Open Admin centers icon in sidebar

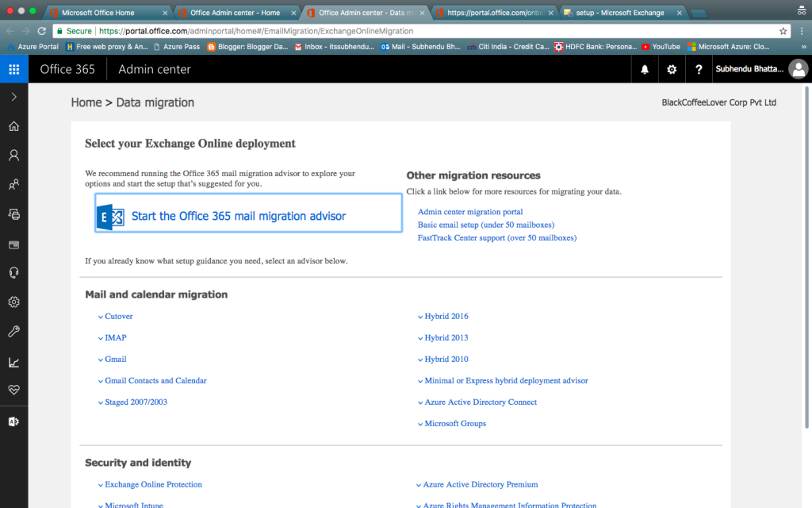14,421
